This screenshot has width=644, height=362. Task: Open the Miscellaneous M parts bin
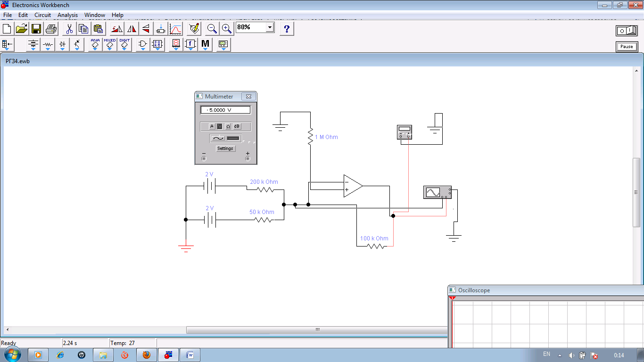205,45
